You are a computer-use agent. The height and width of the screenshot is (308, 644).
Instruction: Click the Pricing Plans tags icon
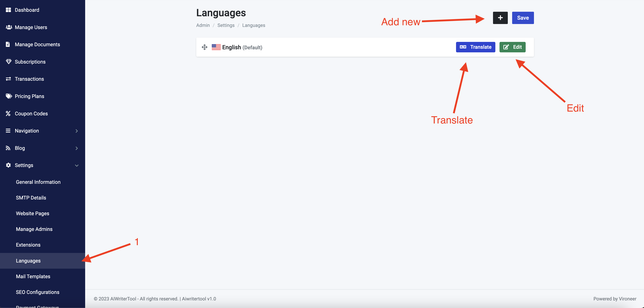9,96
